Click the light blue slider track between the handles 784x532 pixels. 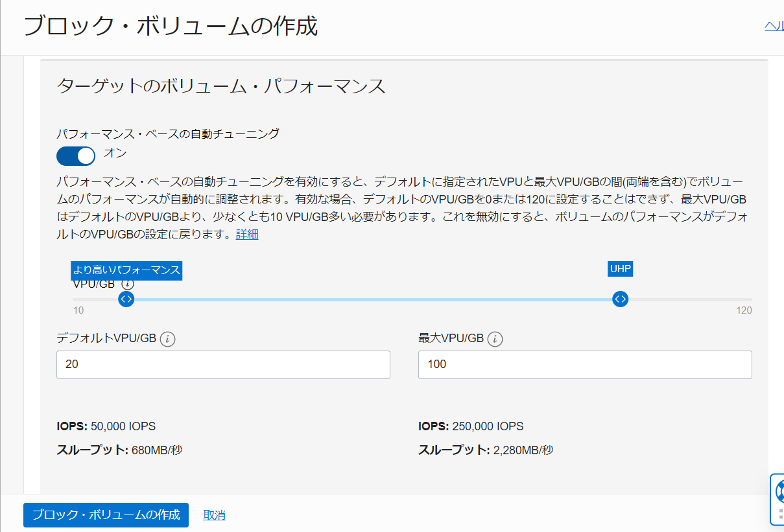click(373, 299)
